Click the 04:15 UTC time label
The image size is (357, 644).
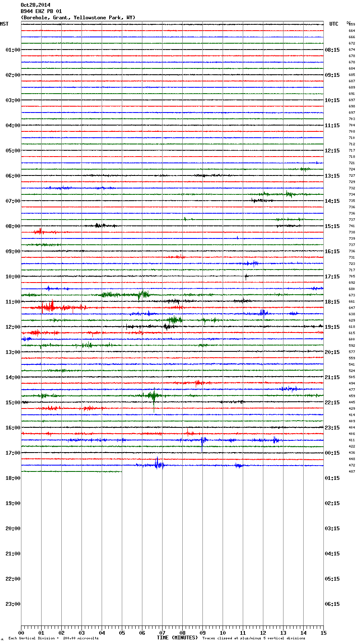(332, 554)
